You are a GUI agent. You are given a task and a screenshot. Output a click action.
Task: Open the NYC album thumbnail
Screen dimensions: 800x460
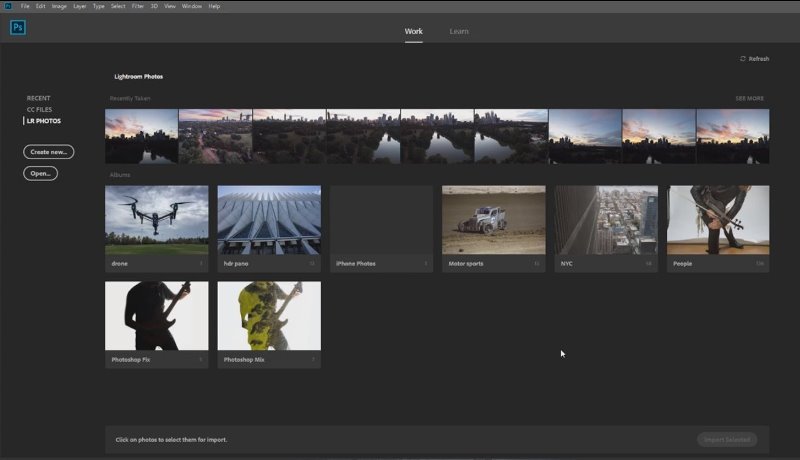click(x=606, y=220)
